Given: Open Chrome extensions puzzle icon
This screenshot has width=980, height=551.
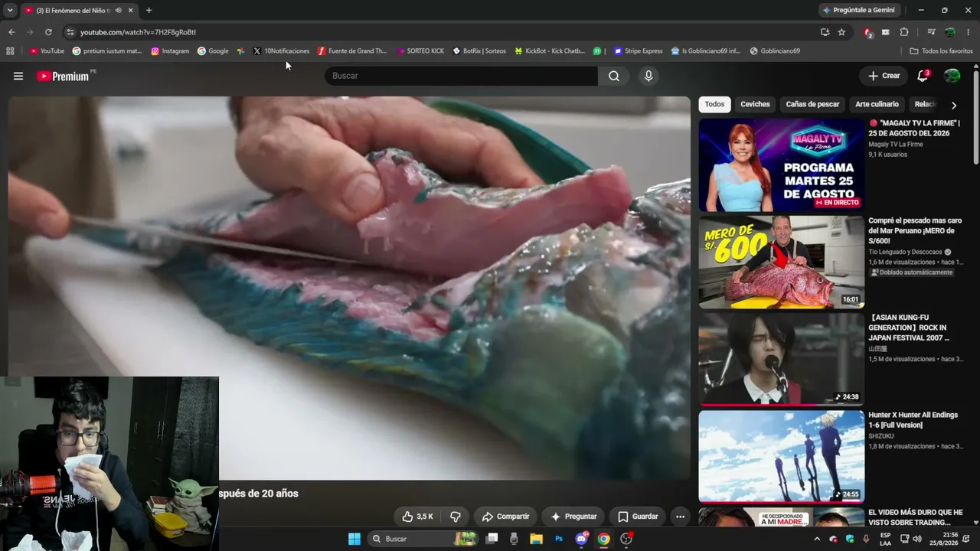Looking at the screenshot, I should click(x=904, y=32).
